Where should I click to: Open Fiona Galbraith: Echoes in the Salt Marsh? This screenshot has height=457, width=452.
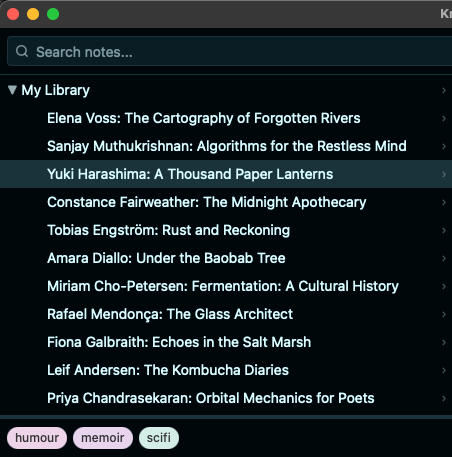pos(226,342)
